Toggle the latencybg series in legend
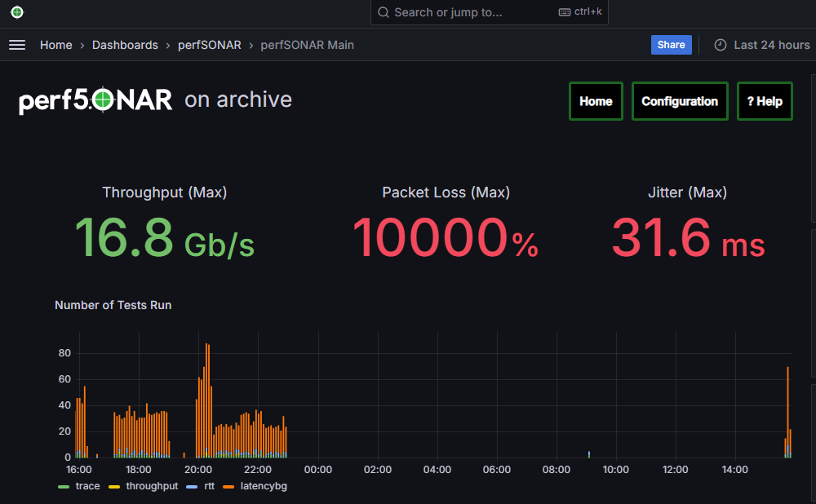The image size is (816, 504). point(264,486)
